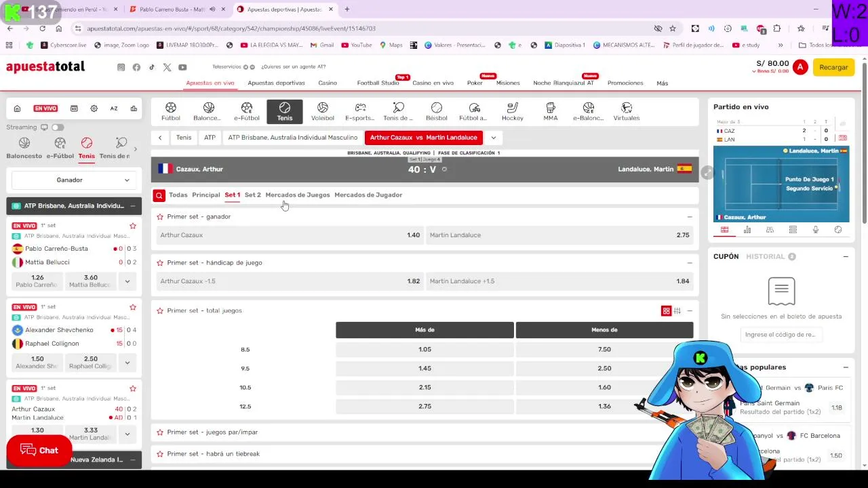Open the Tenis de mesa icon in top carousel

point(398,112)
